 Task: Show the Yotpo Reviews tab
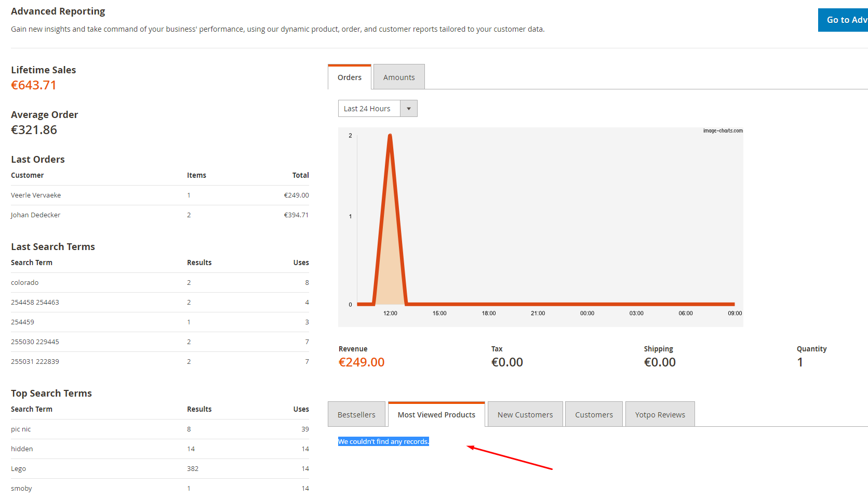pos(660,415)
